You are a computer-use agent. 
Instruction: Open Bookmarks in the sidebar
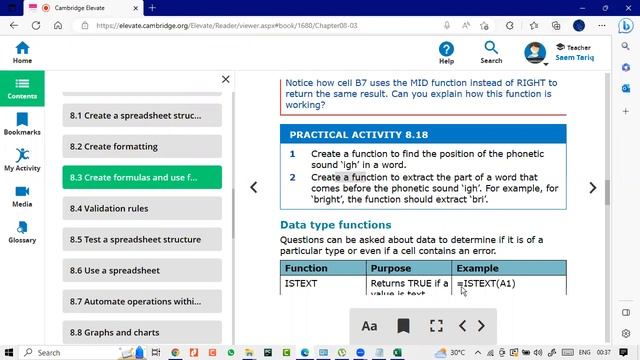pyautogui.click(x=22, y=124)
